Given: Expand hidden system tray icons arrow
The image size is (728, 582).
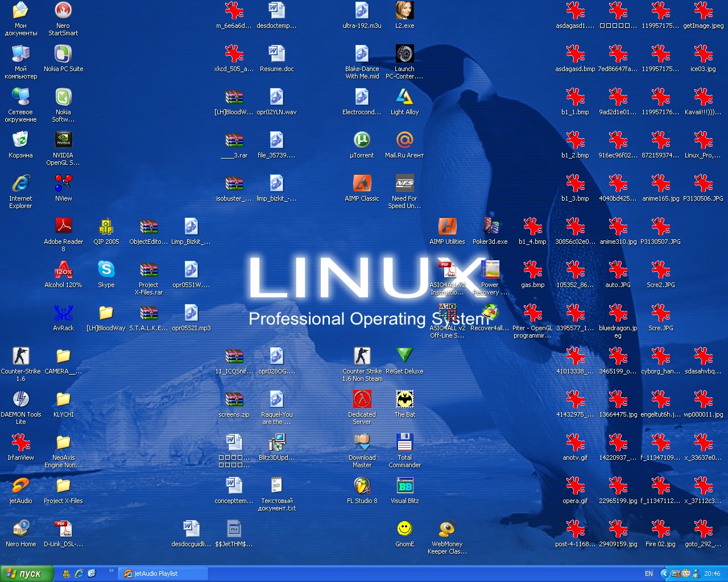Looking at the screenshot, I should point(664,573).
